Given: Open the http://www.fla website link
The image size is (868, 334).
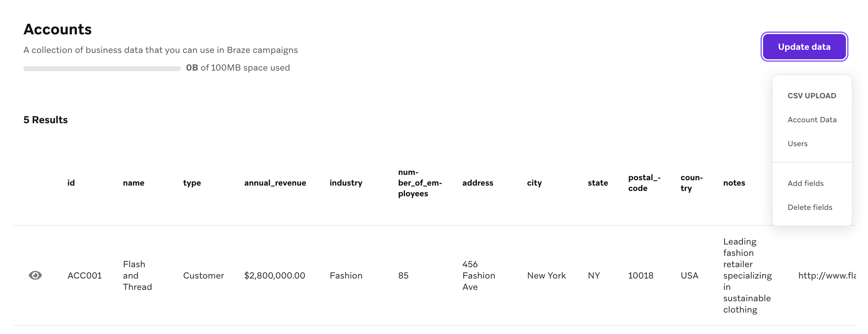Looking at the screenshot, I should click(827, 275).
